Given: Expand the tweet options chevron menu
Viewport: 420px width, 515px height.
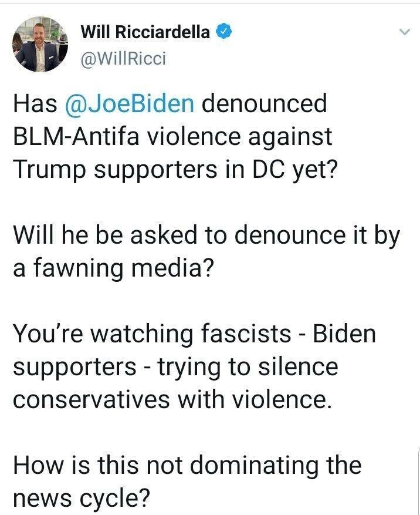Looking at the screenshot, I should 403,33.
